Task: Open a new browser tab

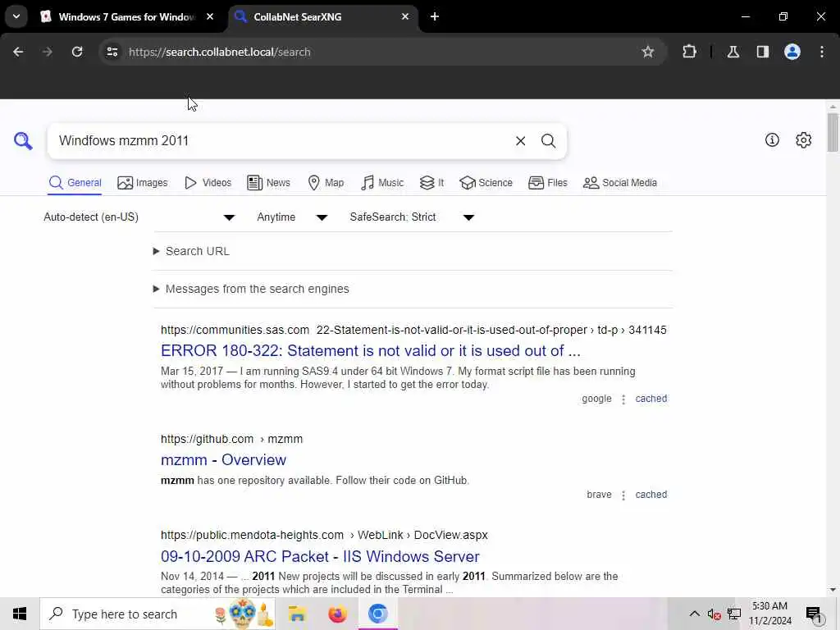Action: 435,16
